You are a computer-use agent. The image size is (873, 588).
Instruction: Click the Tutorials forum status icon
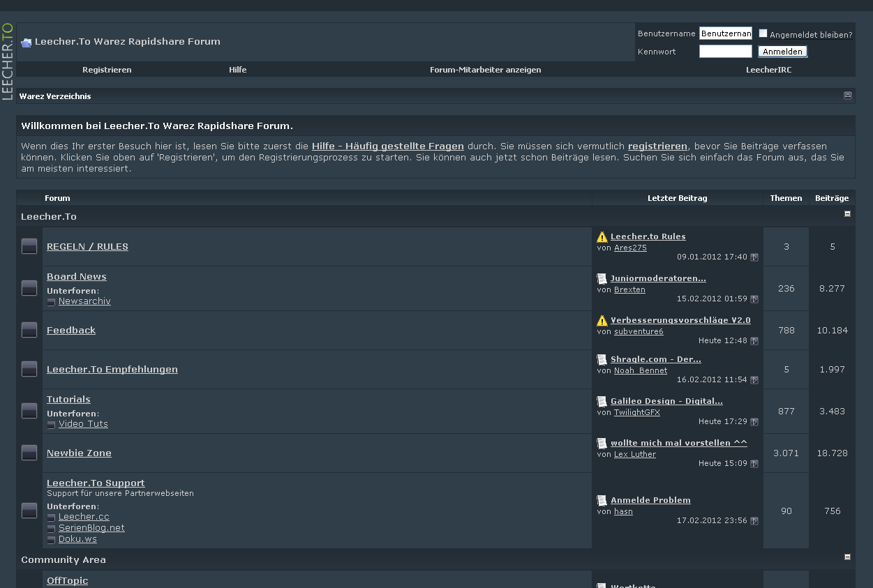[x=29, y=411]
